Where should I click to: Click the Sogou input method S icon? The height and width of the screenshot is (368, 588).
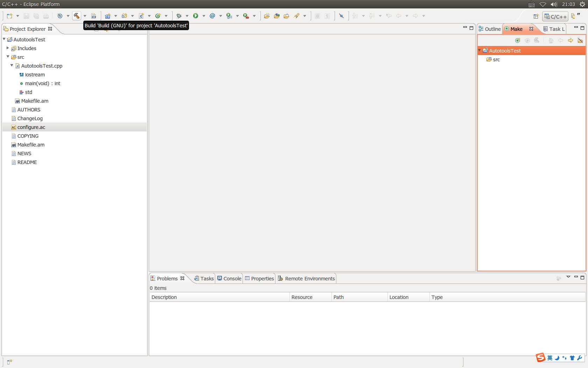pos(540,357)
